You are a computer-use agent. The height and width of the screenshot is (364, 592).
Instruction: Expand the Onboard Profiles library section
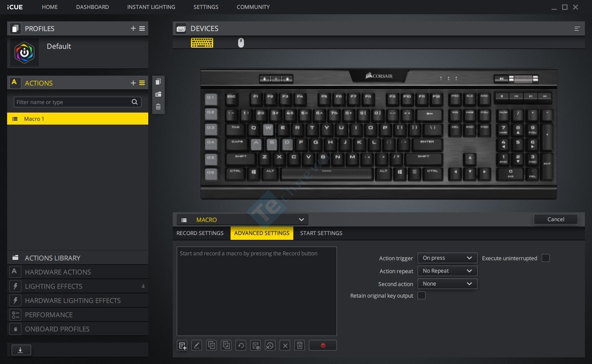[77, 329]
